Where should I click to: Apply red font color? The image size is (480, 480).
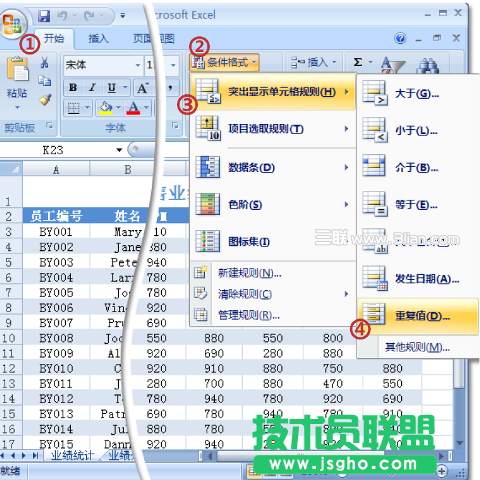tap(133, 108)
